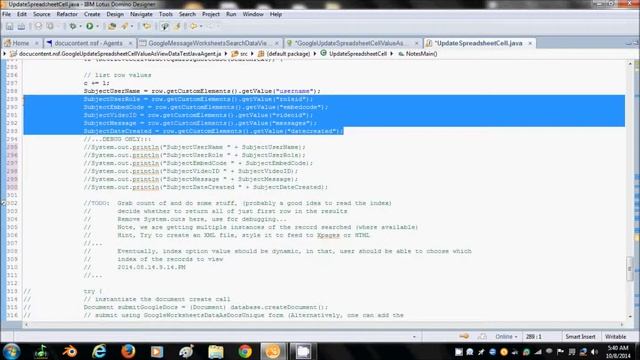This screenshot has height=360, width=640.
Task: Click the Debug bug icon in toolbar
Action: click(73, 27)
